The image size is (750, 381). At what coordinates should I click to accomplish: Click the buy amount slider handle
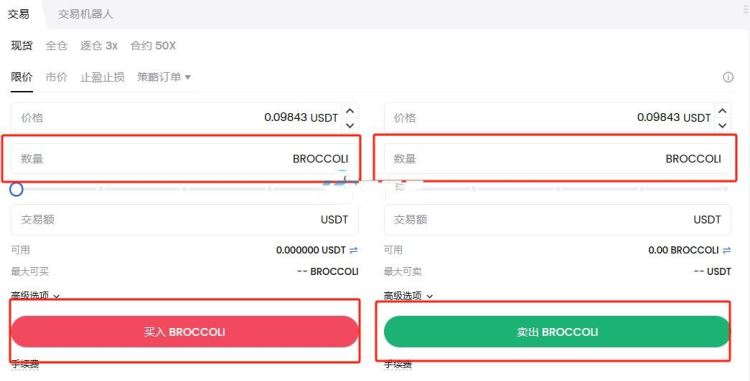click(16, 189)
